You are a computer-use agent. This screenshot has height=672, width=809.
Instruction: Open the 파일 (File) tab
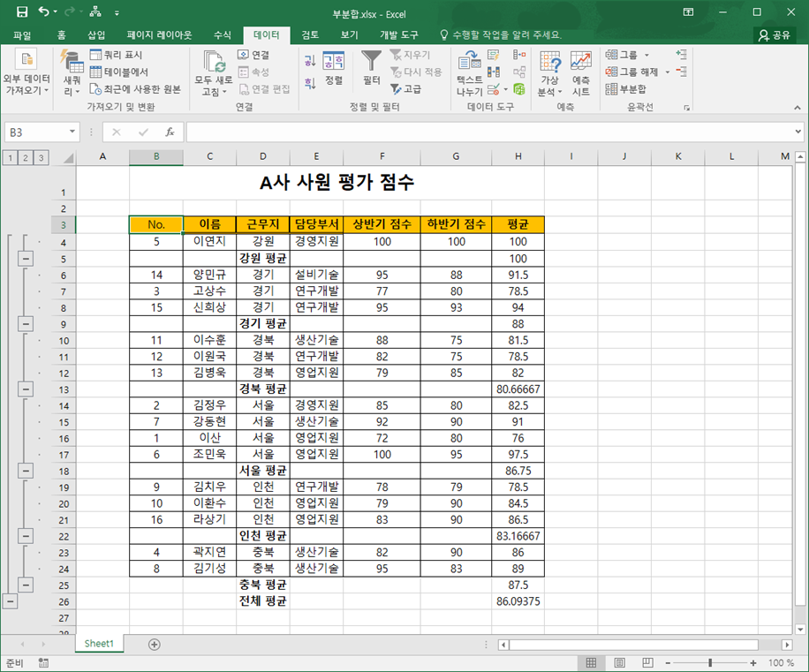(x=22, y=34)
